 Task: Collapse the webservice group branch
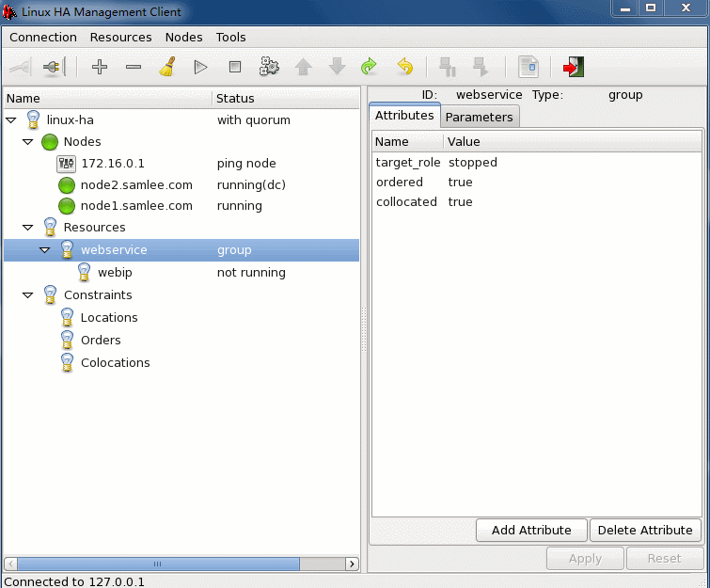45,250
